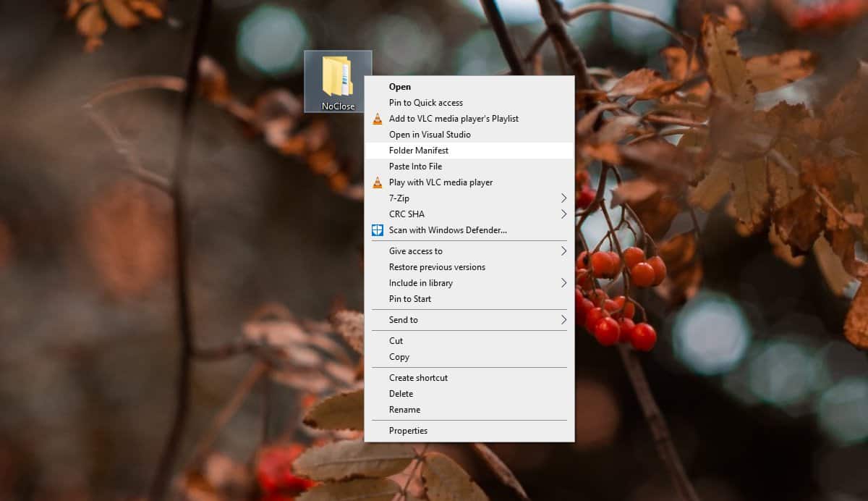Click the Windows Defender shield icon
Viewport: 868px width, 501px height.
coord(377,230)
